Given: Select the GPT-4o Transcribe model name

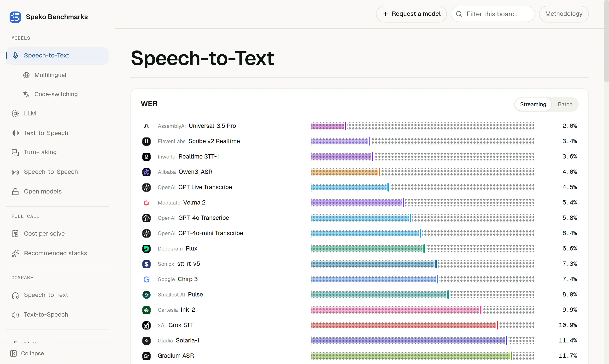Looking at the screenshot, I should point(204,218).
